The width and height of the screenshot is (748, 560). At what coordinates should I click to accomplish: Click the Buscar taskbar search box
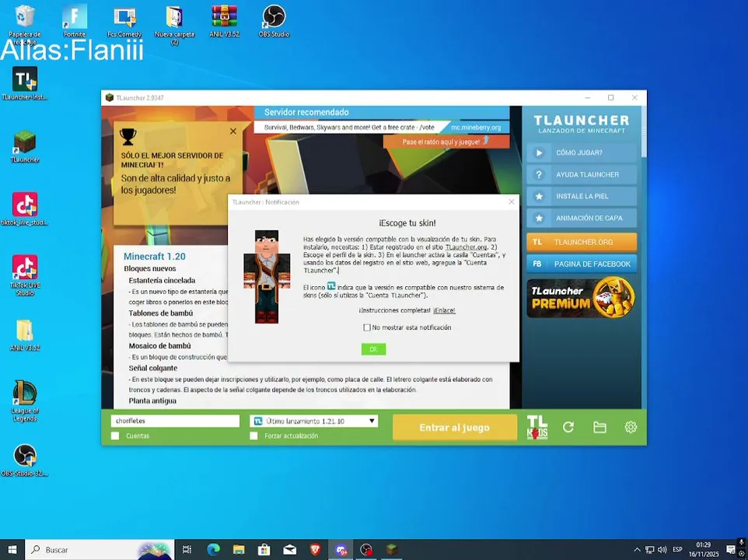100,550
